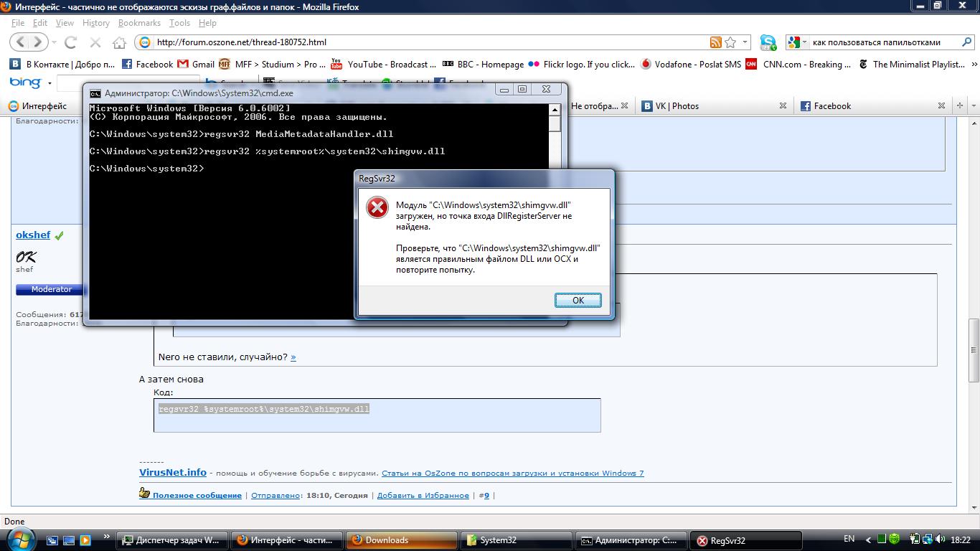Click the Skype icon in navigation toolbar
The width and height of the screenshot is (980, 551).
(768, 42)
